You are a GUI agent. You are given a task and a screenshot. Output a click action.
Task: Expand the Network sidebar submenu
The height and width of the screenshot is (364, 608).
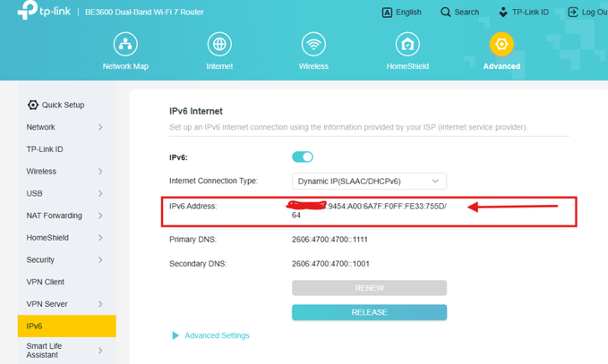pyautogui.click(x=100, y=127)
